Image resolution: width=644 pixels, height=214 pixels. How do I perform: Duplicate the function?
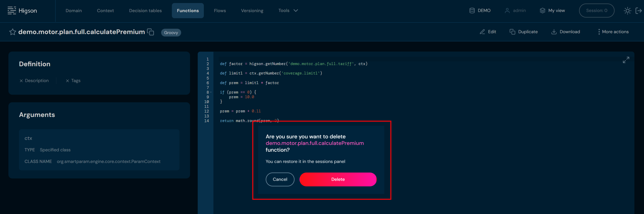click(523, 32)
